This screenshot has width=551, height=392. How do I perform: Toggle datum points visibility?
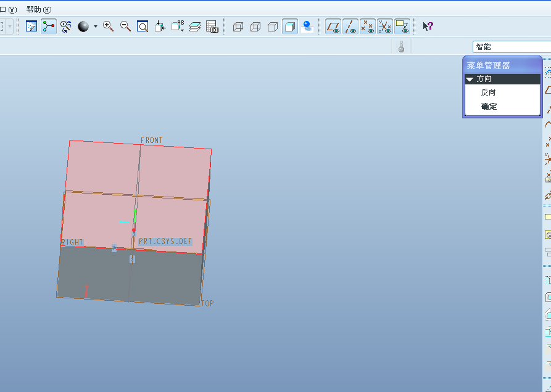pos(368,27)
